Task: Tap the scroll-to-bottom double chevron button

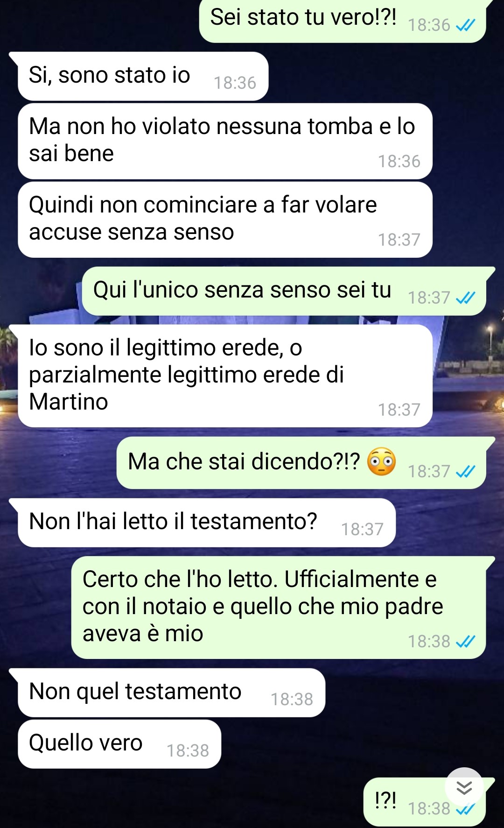Action: pos(464,787)
